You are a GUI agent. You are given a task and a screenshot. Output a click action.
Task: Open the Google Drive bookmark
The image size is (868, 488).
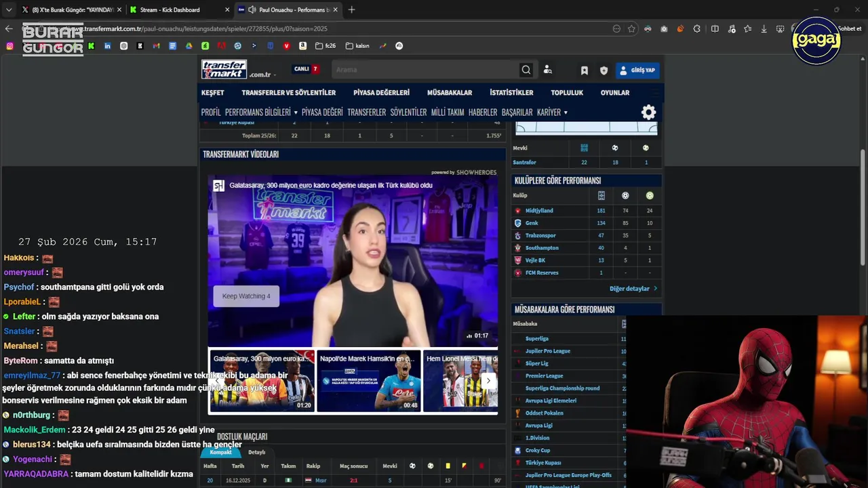(x=189, y=46)
